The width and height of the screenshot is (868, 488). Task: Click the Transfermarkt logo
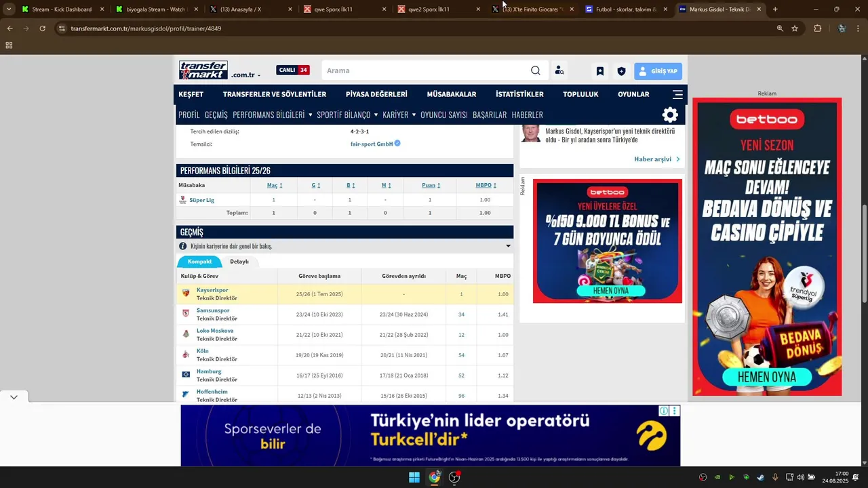[x=203, y=70]
